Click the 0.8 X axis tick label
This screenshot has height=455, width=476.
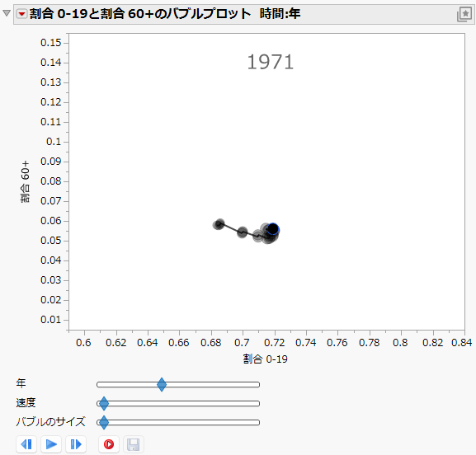tap(400, 343)
